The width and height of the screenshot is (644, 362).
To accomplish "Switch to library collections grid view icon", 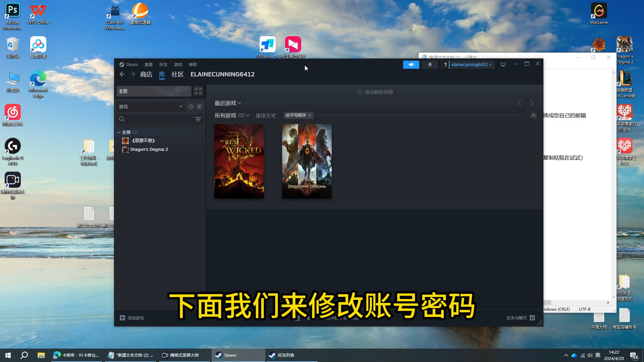I will click(x=198, y=91).
